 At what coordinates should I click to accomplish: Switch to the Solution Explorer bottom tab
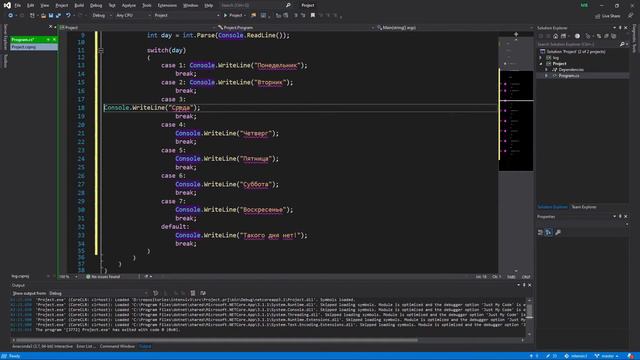(552, 207)
